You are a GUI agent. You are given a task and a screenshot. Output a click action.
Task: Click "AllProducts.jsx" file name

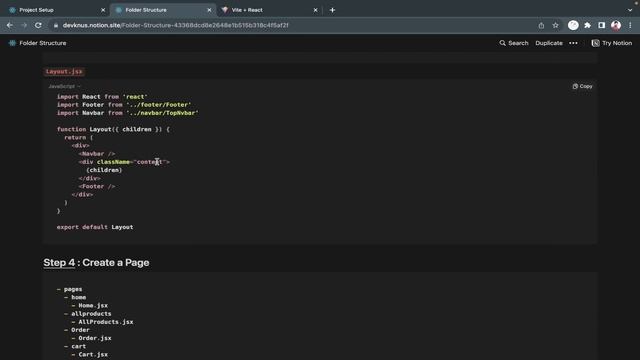tap(106, 322)
